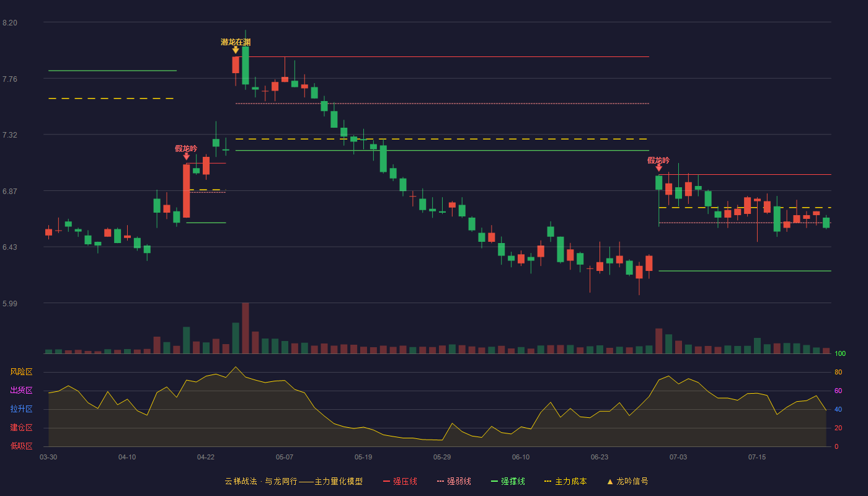
Task: Click the 潜龙在渊 signal arrow marker
Action: click(236, 50)
